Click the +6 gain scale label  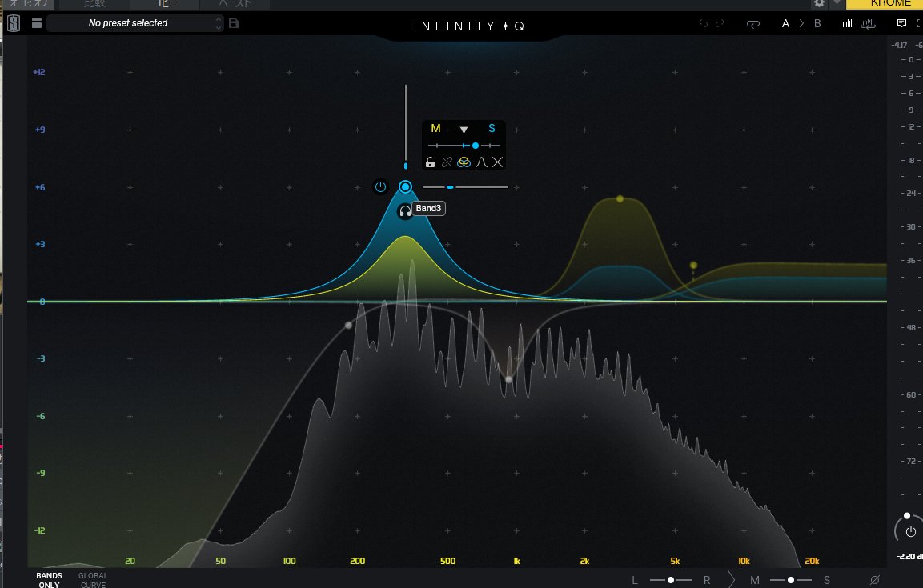(40, 187)
